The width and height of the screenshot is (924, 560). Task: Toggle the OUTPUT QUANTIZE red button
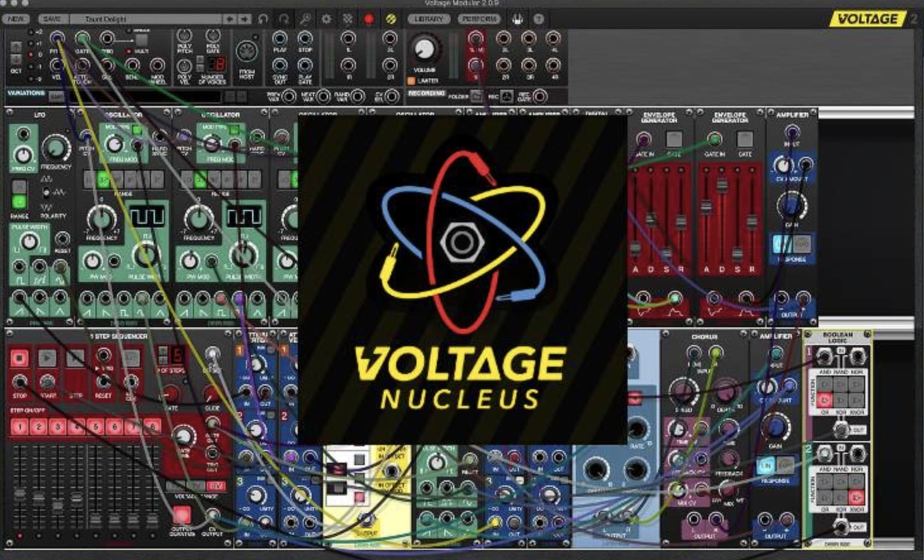click(x=181, y=514)
